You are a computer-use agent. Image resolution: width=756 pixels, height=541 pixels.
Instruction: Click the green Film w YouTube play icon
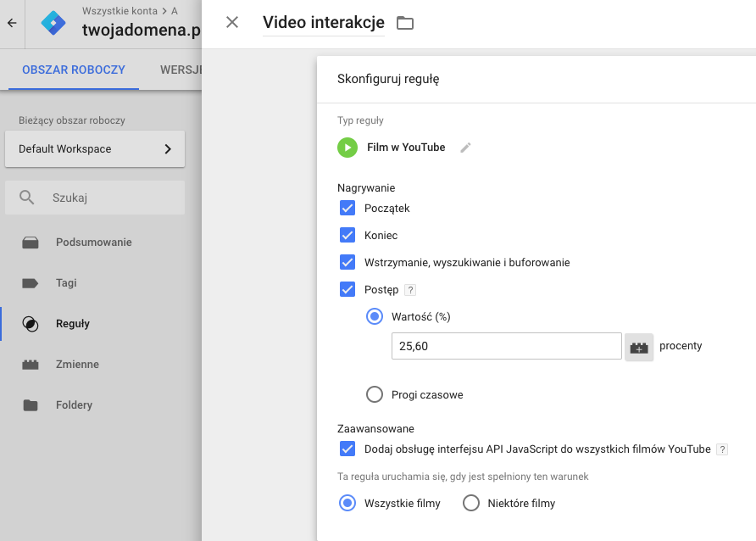pos(347,148)
